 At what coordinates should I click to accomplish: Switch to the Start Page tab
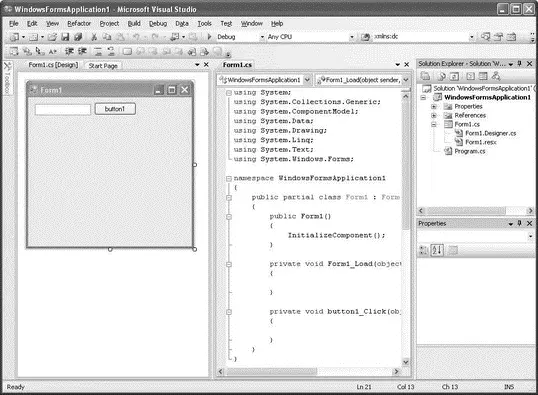coord(103,66)
